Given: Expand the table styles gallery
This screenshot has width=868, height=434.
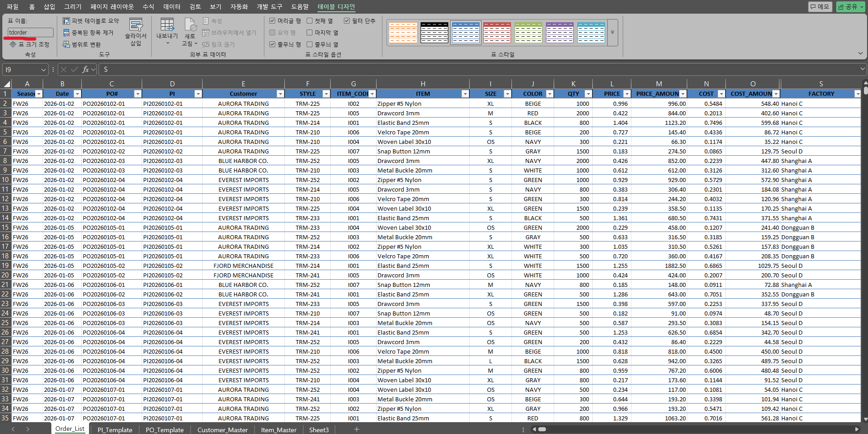Looking at the screenshot, I should click(612, 33).
